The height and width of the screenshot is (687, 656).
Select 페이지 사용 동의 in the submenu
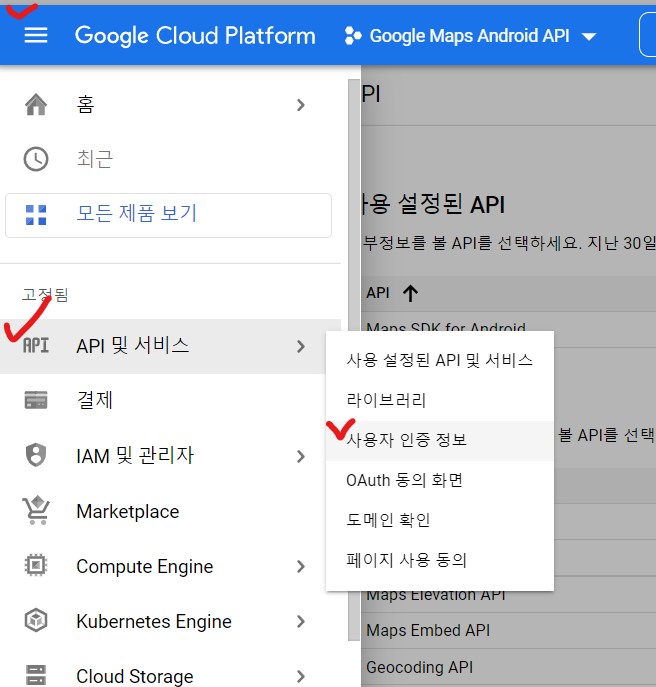pos(440,560)
